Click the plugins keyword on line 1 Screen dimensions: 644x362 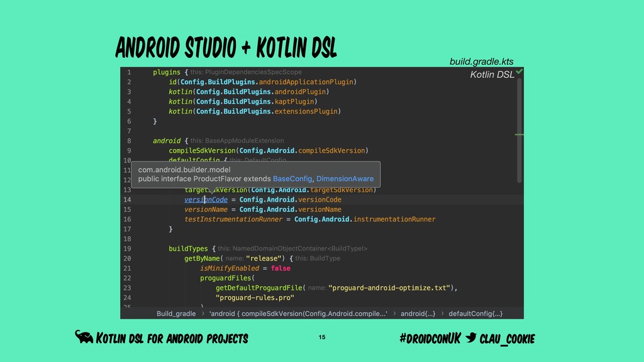[x=166, y=72]
